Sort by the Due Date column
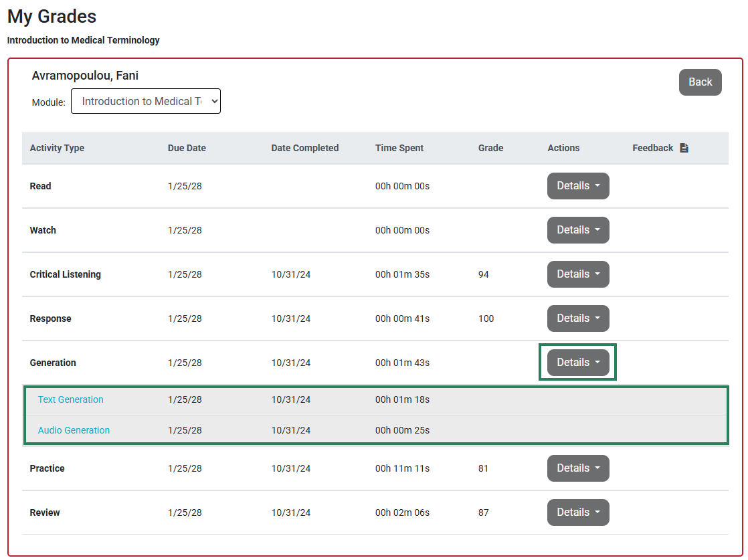748x560 pixels. point(187,148)
